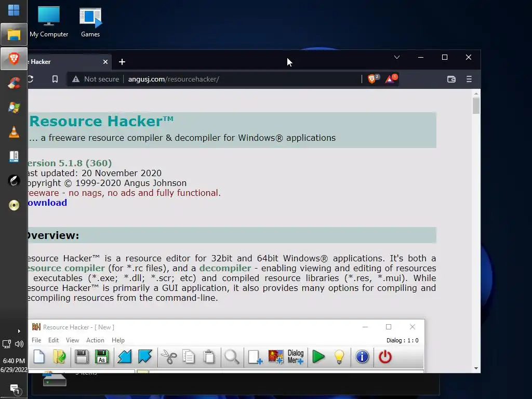Open the My Computer desktop icon
The width and height of the screenshot is (532, 399).
49,22
